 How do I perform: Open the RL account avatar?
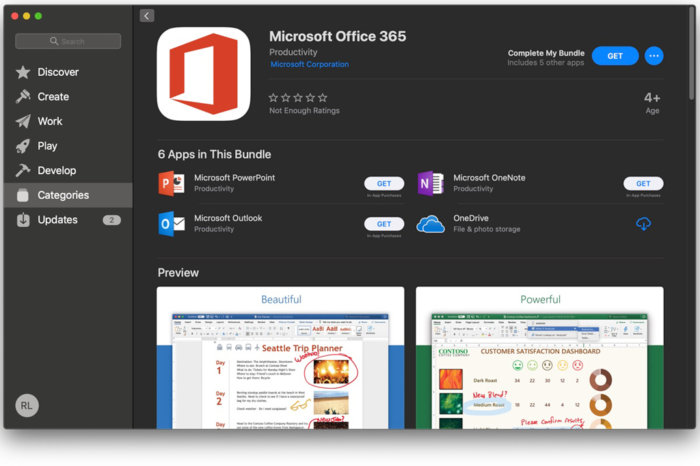27,405
